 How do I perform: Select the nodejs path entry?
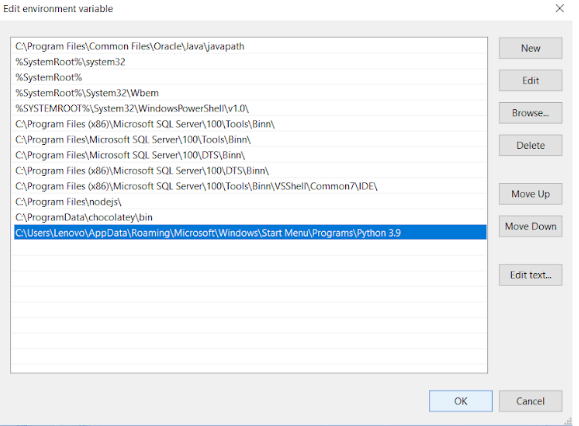pos(250,202)
